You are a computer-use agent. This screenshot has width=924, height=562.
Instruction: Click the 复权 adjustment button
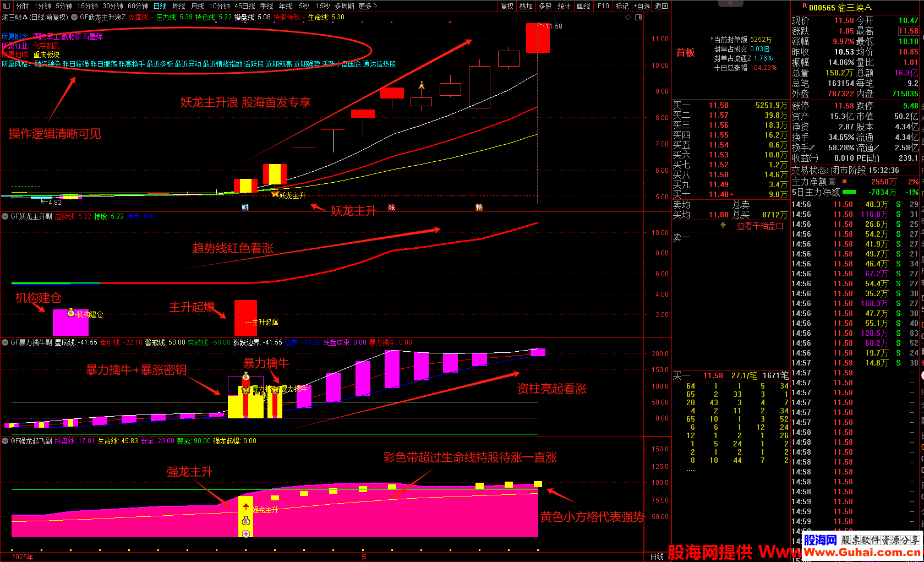pos(507,6)
